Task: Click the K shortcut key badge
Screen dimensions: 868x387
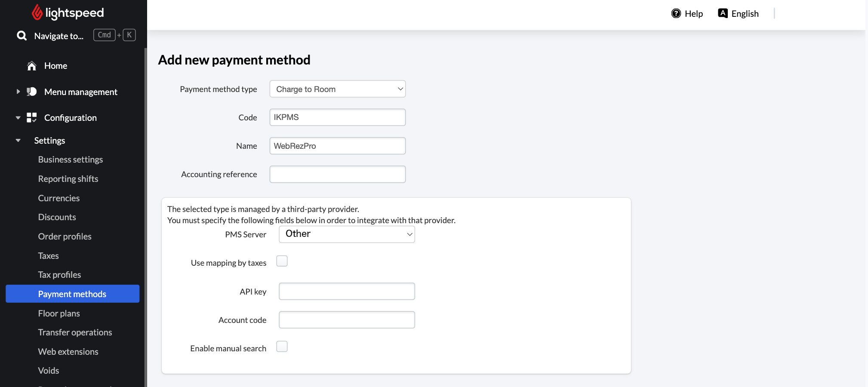Action: [x=129, y=35]
